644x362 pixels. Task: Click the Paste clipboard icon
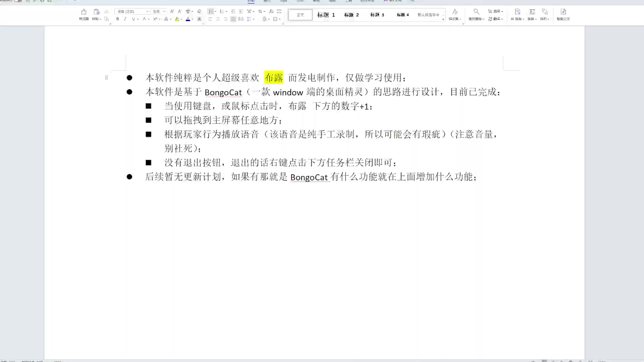pyautogui.click(x=96, y=12)
